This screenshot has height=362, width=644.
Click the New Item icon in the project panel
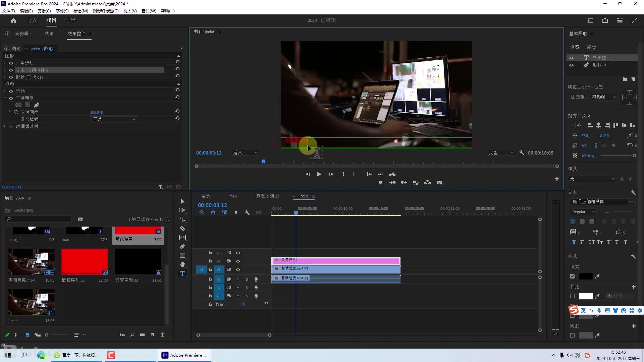[x=153, y=335]
